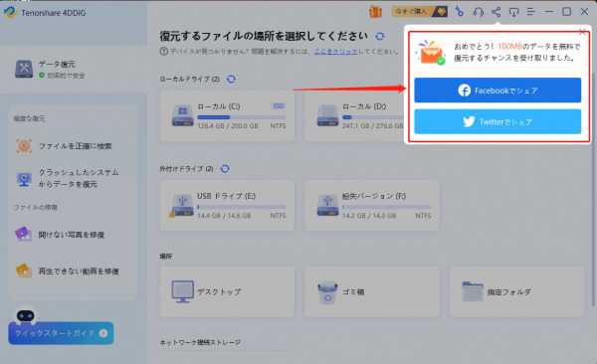Click the ネットワーク接続ストレージ label
The width and height of the screenshot is (597, 364).
(200, 342)
